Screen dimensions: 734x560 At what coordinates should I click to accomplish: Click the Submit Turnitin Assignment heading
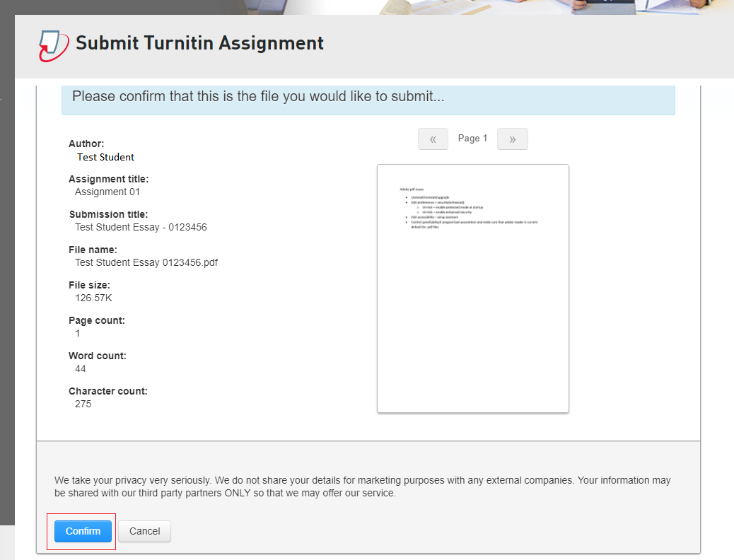tap(199, 43)
